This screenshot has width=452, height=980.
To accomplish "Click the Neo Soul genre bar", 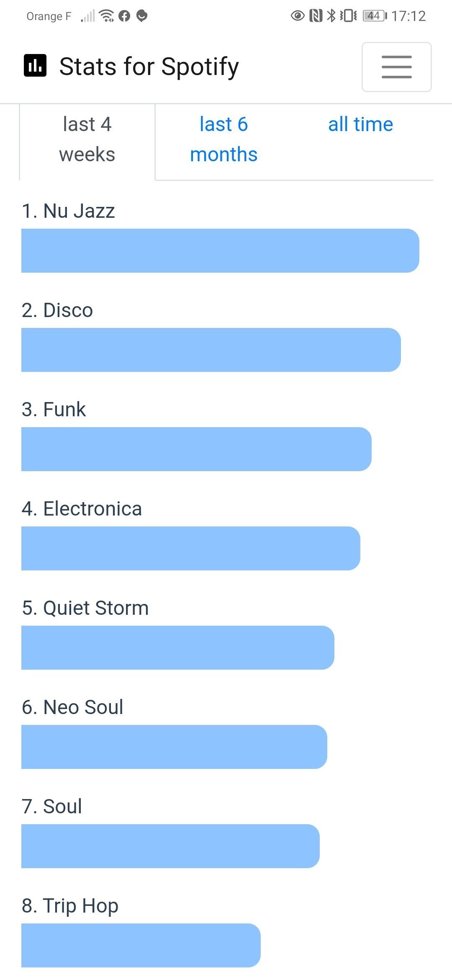I will (x=174, y=747).
